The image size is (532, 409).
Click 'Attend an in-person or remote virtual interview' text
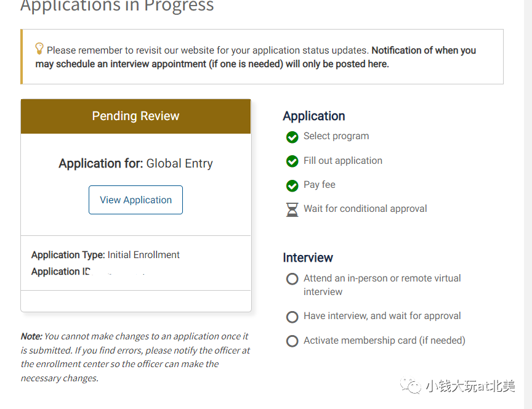tap(382, 285)
